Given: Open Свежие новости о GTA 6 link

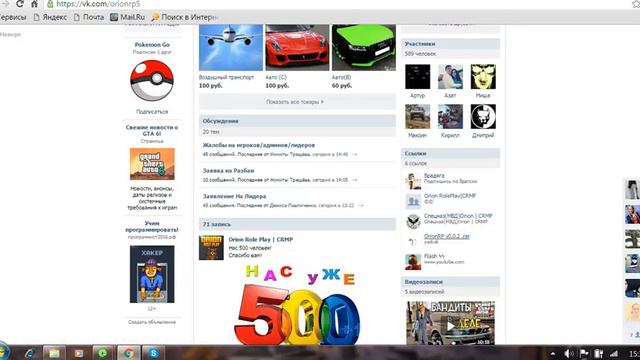Looking at the screenshot, I should point(152,130).
